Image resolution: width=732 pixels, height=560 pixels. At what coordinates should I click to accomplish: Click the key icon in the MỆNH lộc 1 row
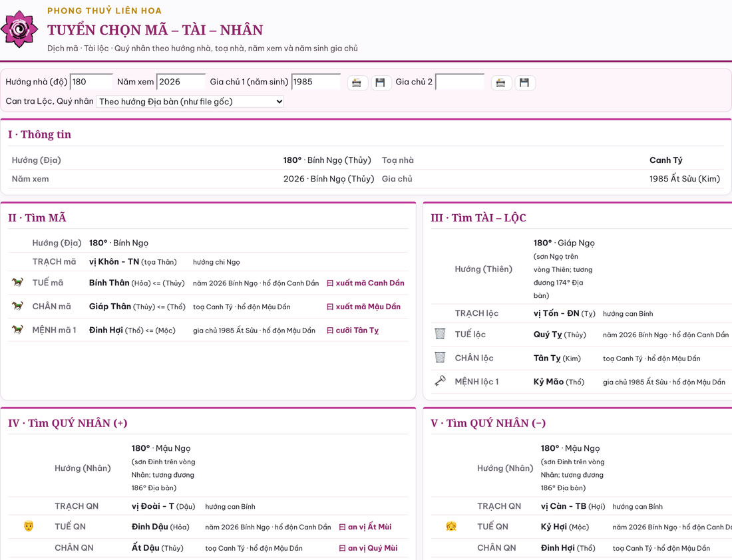440,381
